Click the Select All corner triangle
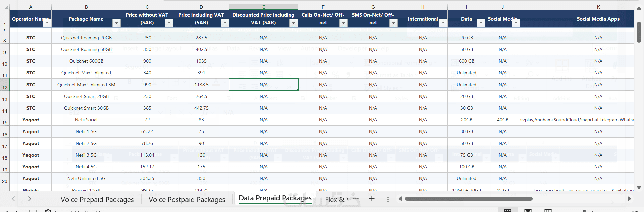 click(x=7, y=7)
